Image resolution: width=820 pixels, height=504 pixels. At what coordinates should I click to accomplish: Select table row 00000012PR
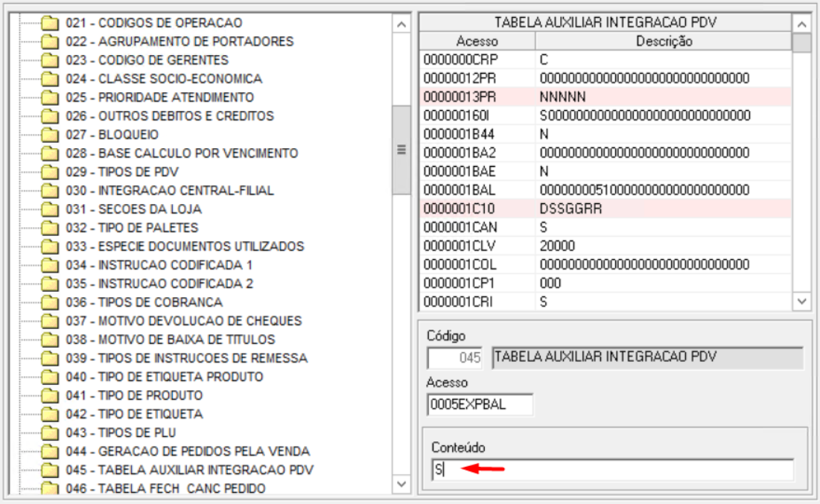coord(606,78)
